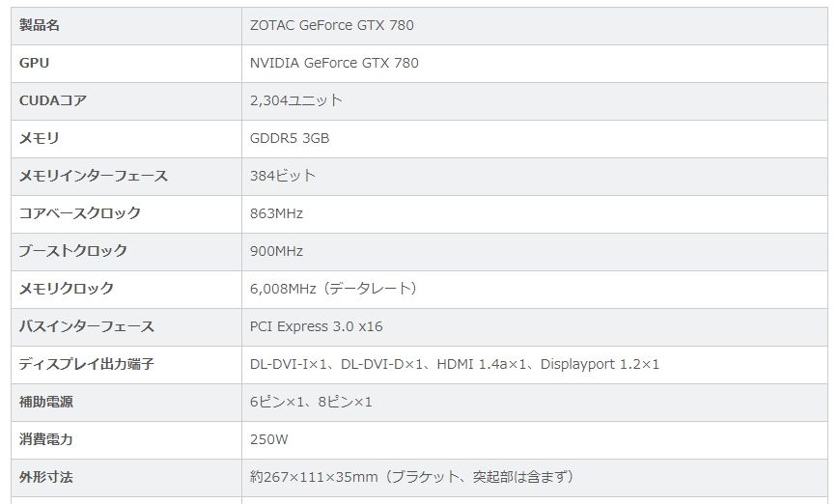Click the コアベースクロック label

[x=79, y=213]
